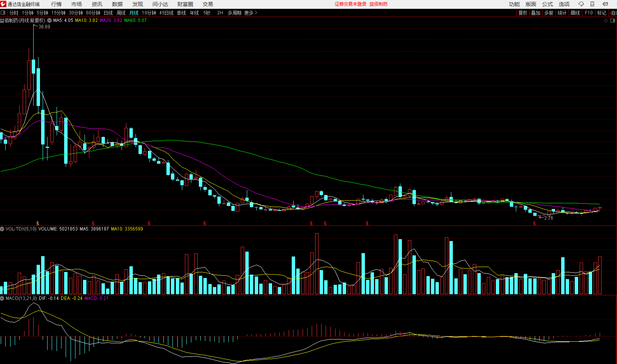
Task: Click the 益佰制药 stock name in title bar
Action: (x=379, y=4)
